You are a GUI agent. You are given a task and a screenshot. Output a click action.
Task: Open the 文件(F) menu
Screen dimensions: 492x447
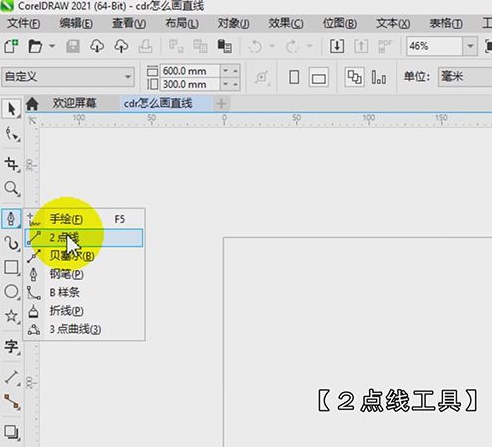pos(24,23)
